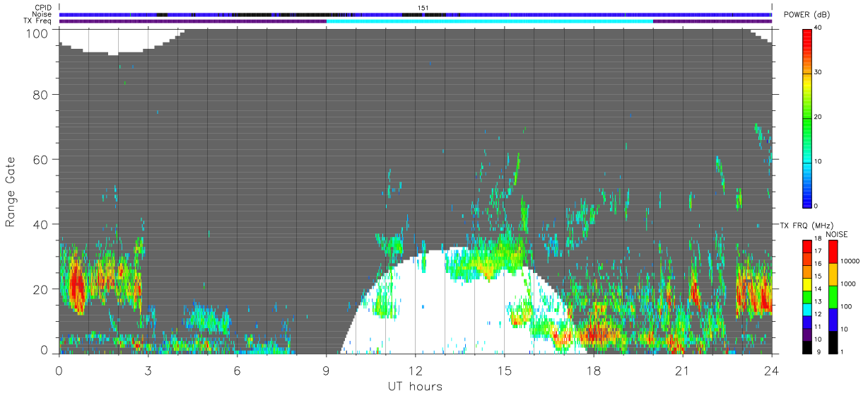868x401 pixels.
Task: Click the x-axis label 12
Action: point(415,371)
